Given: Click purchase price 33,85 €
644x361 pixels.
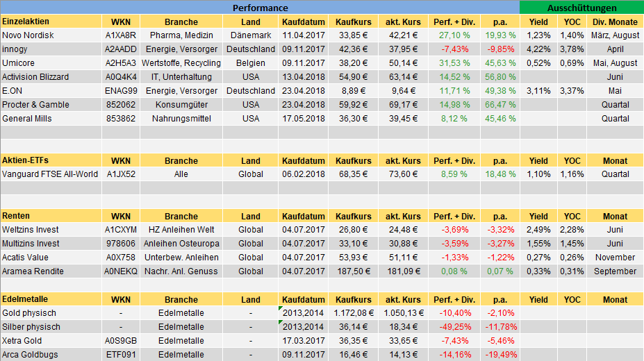Looking at the screenshot, I should [353, 35].
